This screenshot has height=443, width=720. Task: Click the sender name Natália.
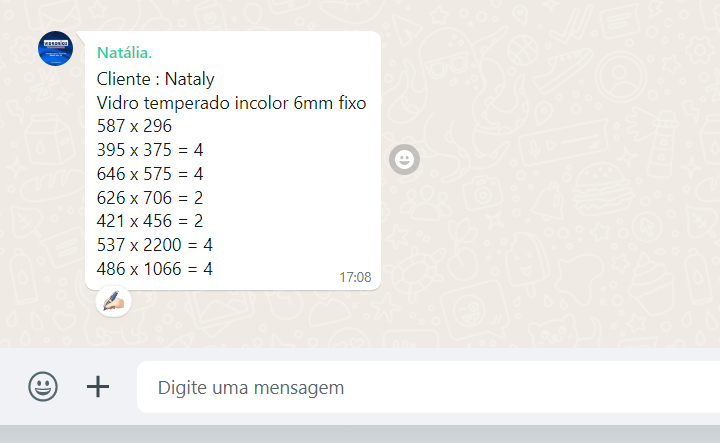124,53
